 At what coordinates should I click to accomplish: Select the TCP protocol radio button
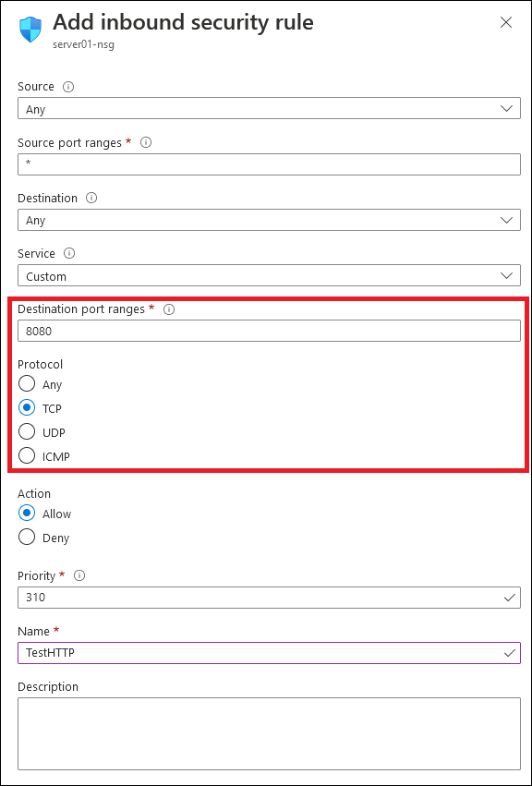coord(27,408)
